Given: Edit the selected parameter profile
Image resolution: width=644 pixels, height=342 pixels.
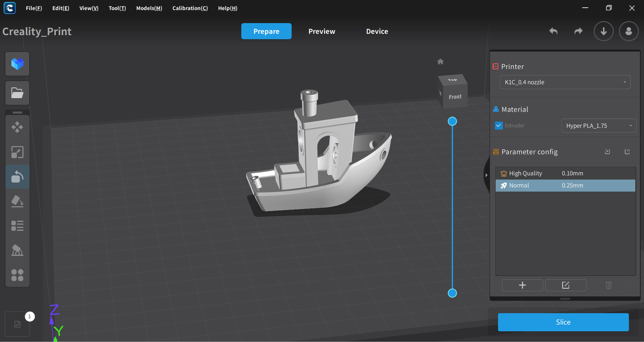Looking at the screenshot, I should tap(566, 285).
